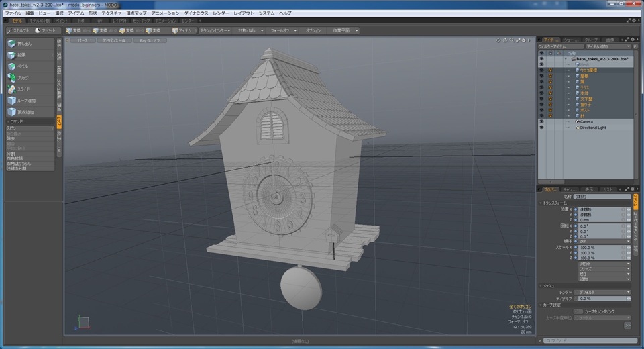
Task: Toggle visibility of the テラス layer
Action: coord(541,87)
